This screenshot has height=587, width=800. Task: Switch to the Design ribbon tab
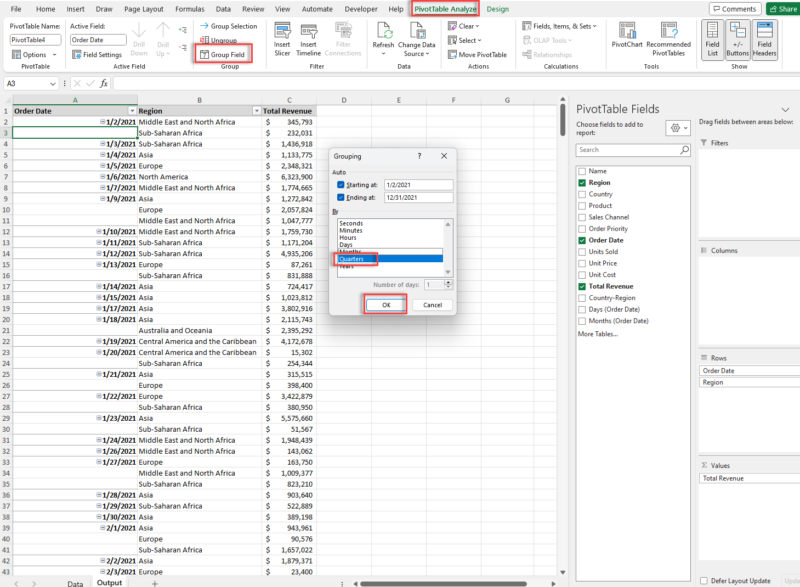pyautogui.click(x=498, y=7)
